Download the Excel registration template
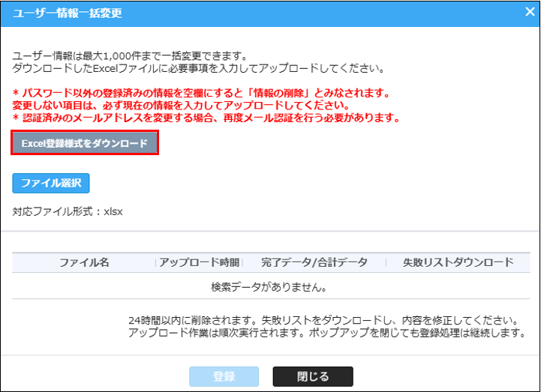Viewport: 541px width, 392px height. click(85, 143)
